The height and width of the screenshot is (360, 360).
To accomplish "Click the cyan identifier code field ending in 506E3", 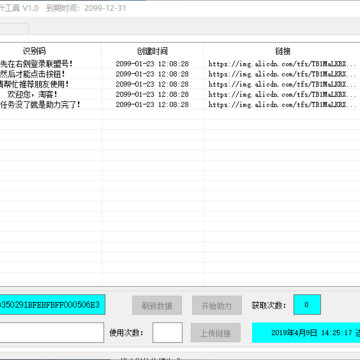I will pos(52,305).
